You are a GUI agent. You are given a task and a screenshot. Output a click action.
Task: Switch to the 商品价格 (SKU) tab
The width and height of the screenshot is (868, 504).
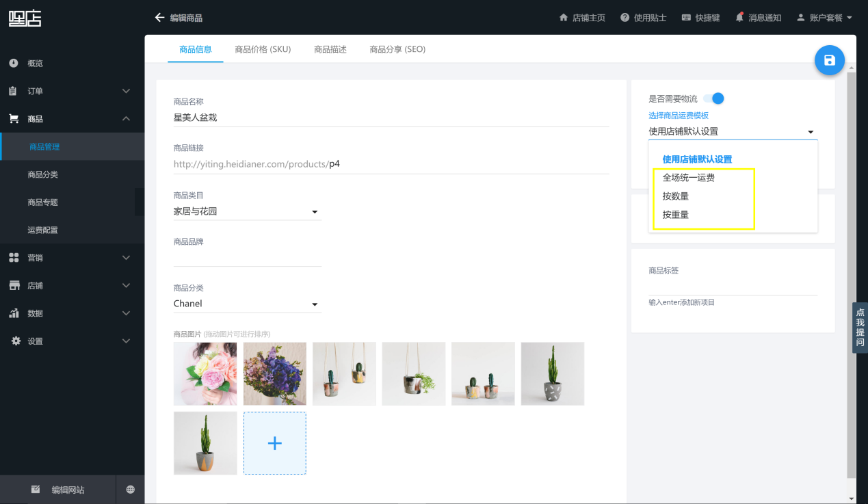coord(263,49)
